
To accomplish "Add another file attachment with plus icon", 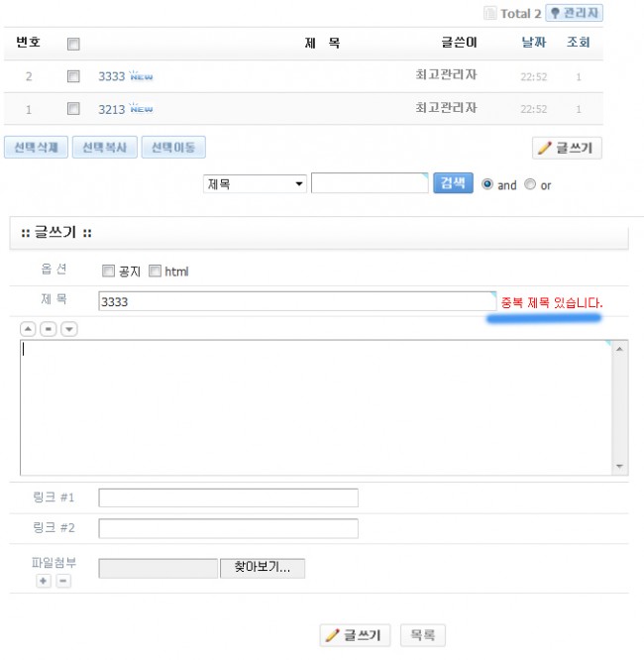I will point(44,581).
